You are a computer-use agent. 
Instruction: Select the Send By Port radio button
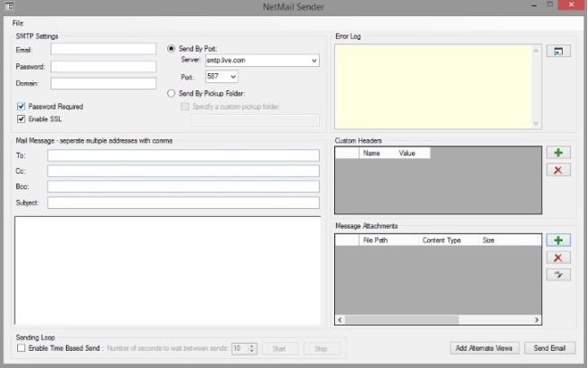[x=171, y=49]
